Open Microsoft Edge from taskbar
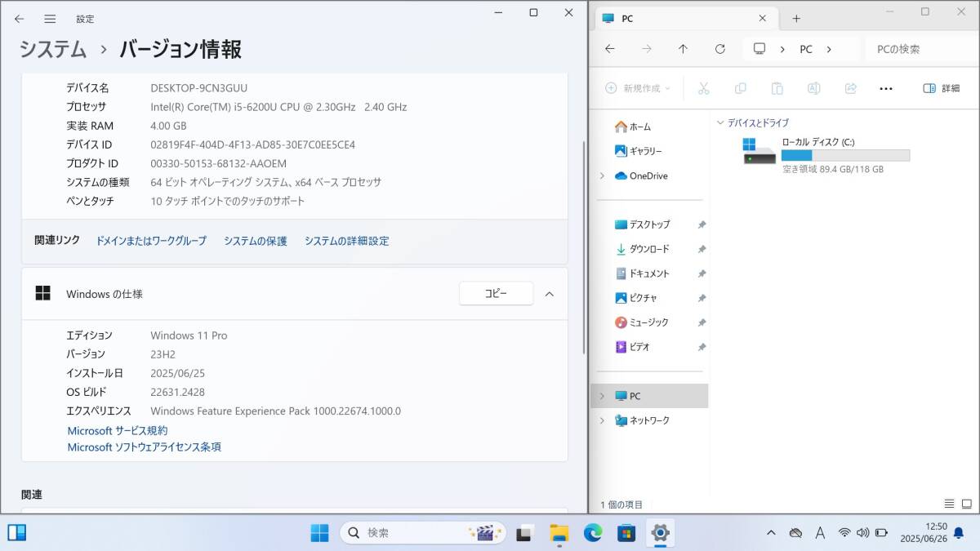The image size is (980, 551). pyautogui.click(x=593, y=533)
